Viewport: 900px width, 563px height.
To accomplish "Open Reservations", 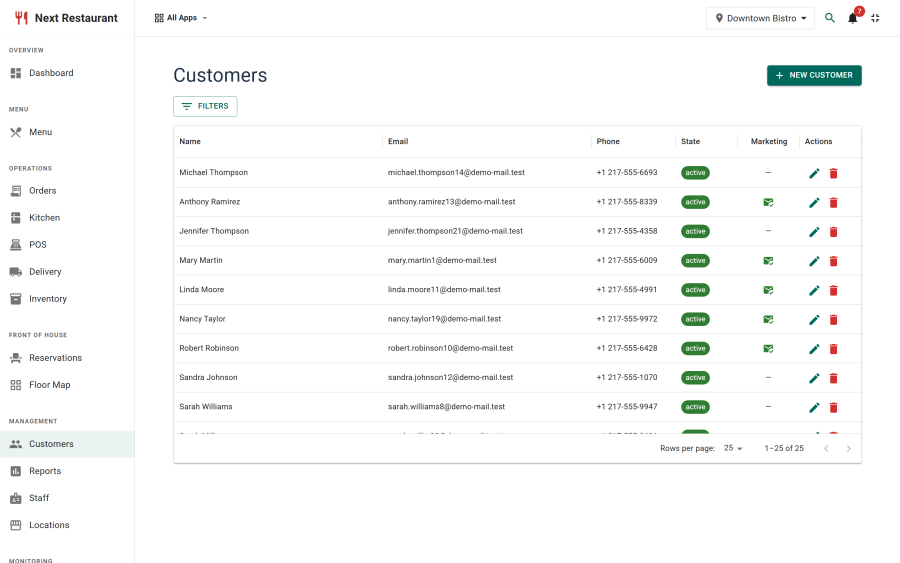I will [x=67, y=358].
